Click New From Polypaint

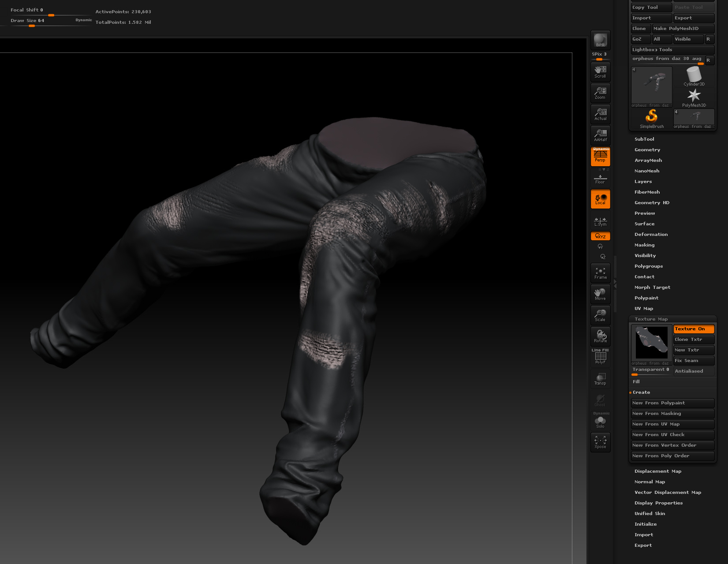(x=673, y=403)
